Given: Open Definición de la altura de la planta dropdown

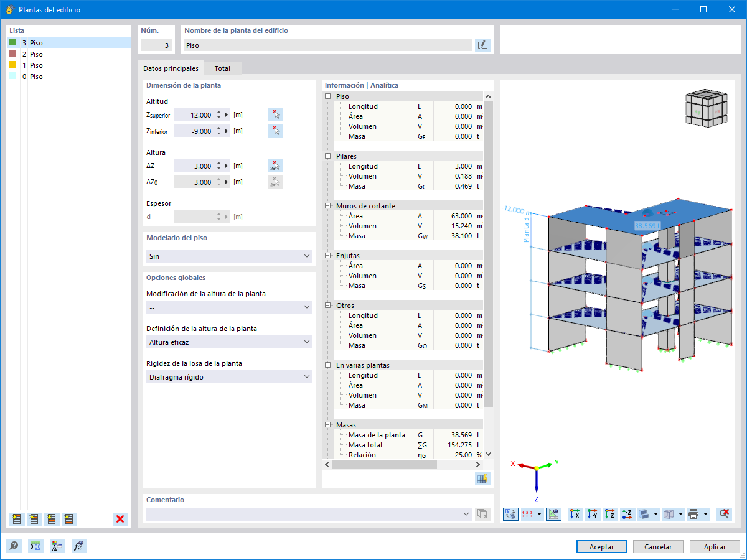Looking at the screenshot, I should 229,342.
